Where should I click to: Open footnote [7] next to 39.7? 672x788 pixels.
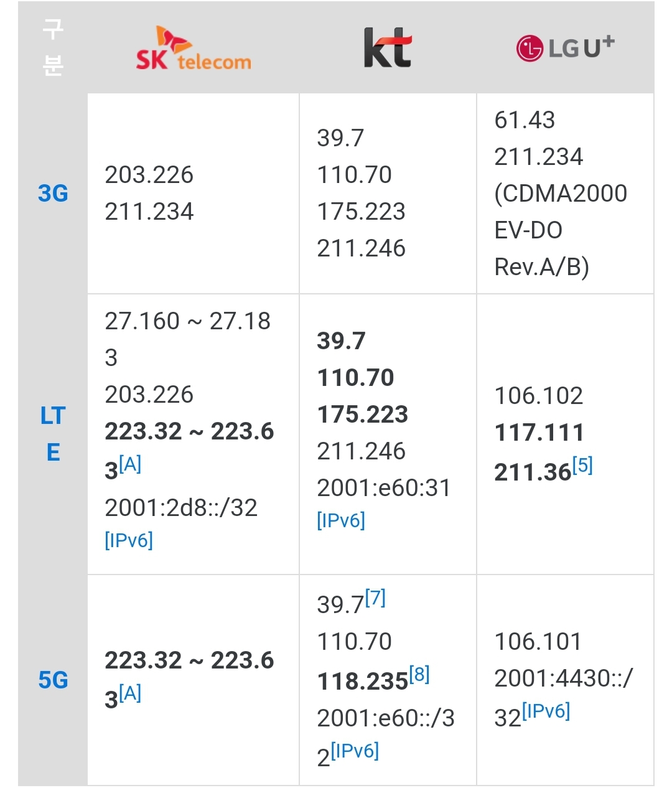coord(375,598)
